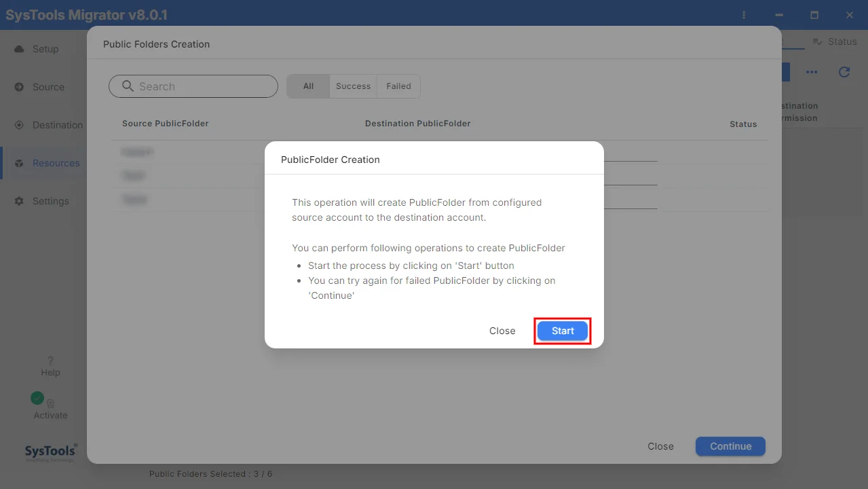This screenshot has height=489, width=868.
Task: Minimize the SysTools Migrator window
Action: (780, 15)
